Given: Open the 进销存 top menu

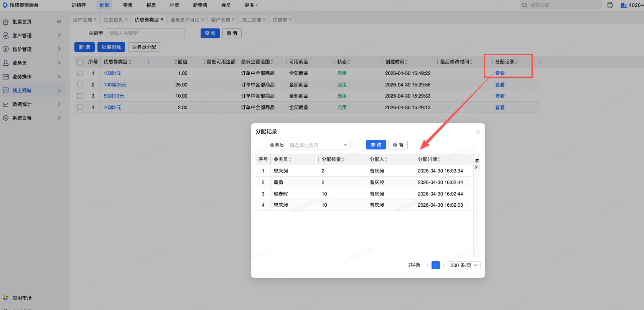Looking at the screenshot, I should (79, 5).
